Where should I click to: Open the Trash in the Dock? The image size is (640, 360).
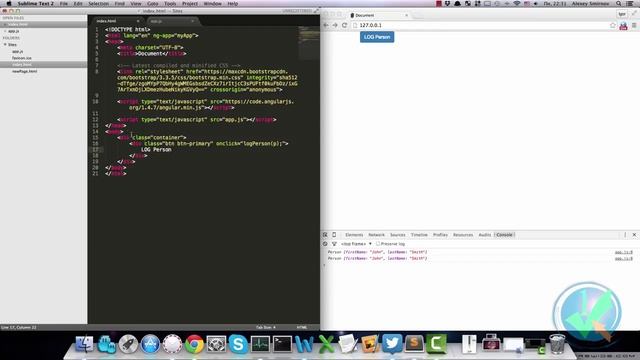(x=557, y=344)
